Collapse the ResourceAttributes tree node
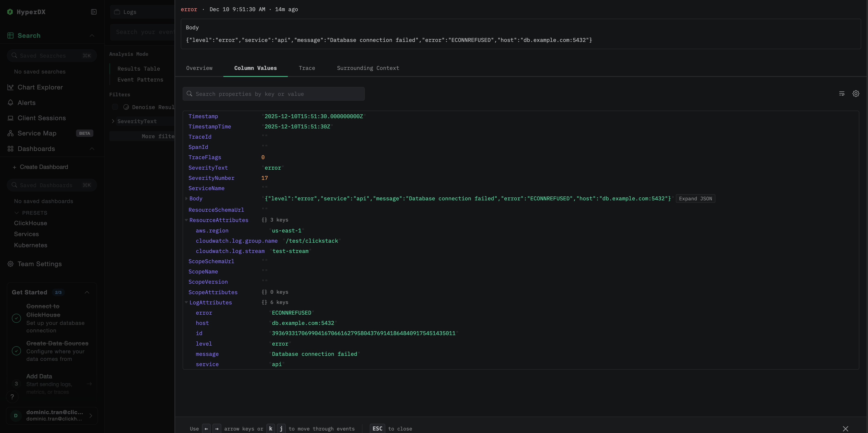This screenshot has height=433, width=868. click(x=186, y=220)
